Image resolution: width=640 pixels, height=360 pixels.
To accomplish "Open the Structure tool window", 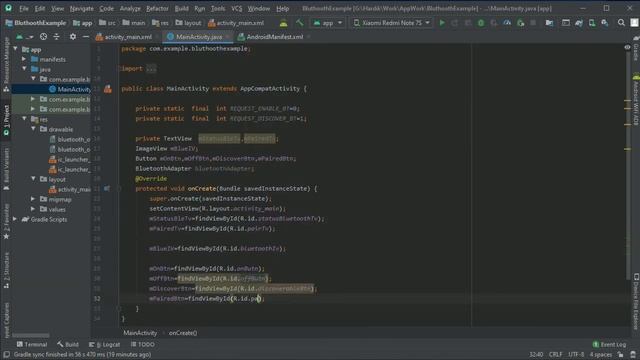I will (x=6, y=270).
